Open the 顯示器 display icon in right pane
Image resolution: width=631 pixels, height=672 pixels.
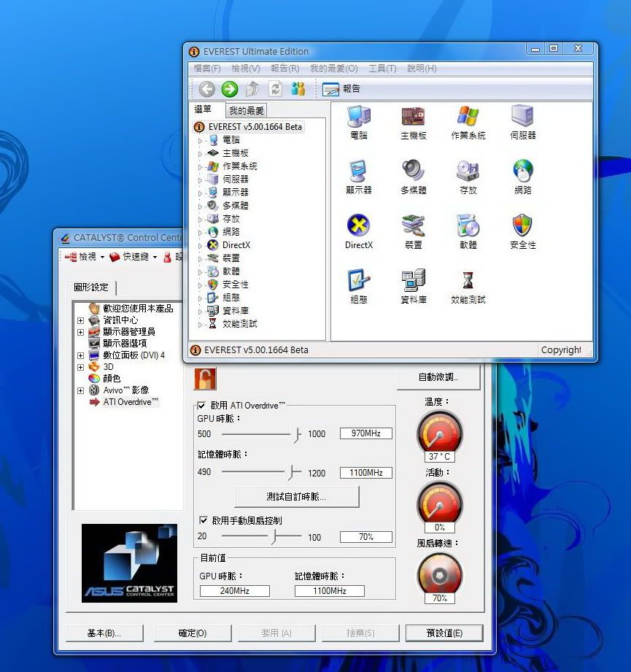pos(359,177)
